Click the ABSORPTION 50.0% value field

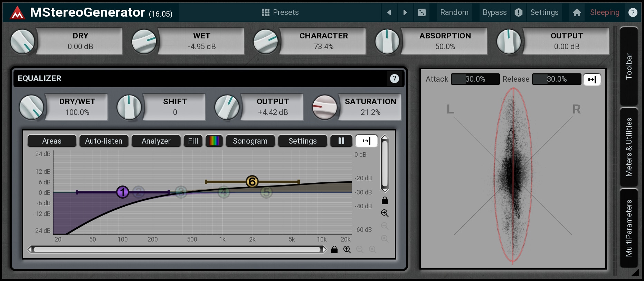coord(445,42)
